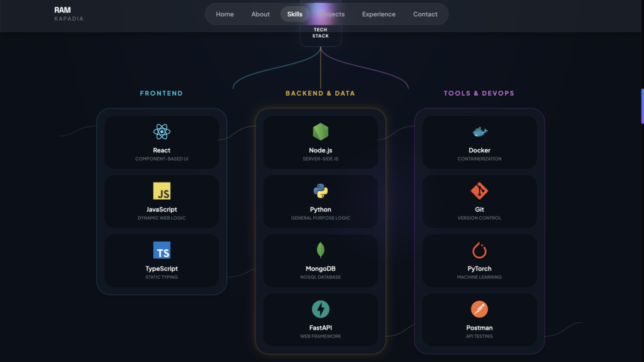Click the MACHINE LEARNING caption
This screenshot has width=644, height=362.
click(x=479, y=277)
